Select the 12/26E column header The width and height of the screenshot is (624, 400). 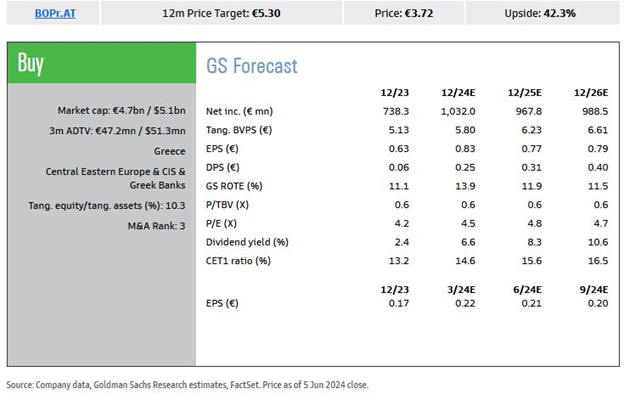point(591,92)
